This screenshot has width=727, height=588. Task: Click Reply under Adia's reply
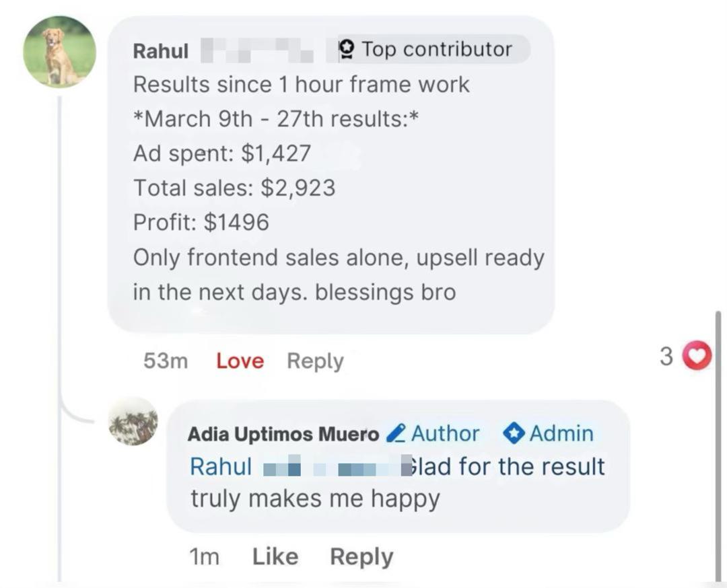361,556
